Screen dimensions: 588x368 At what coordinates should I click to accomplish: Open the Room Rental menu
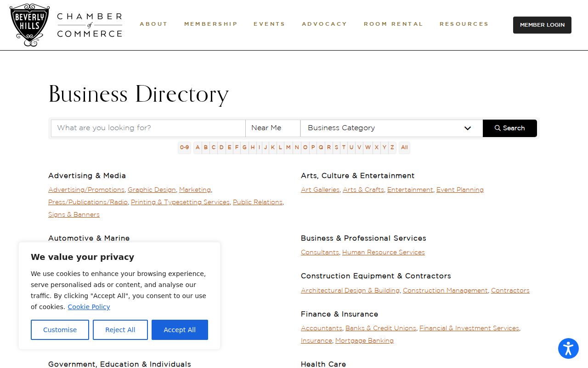click(393, 24)
